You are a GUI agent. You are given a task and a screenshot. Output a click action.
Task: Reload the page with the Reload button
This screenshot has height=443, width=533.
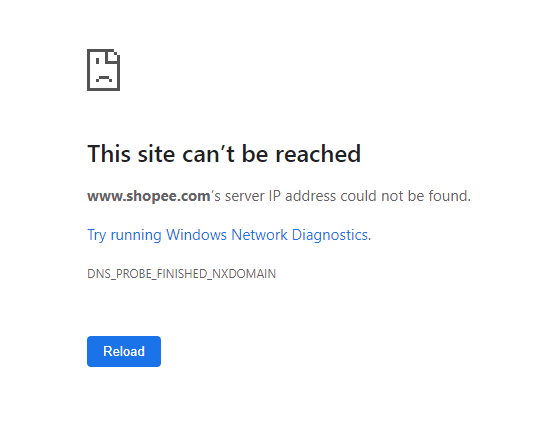(x=124, y=351)
